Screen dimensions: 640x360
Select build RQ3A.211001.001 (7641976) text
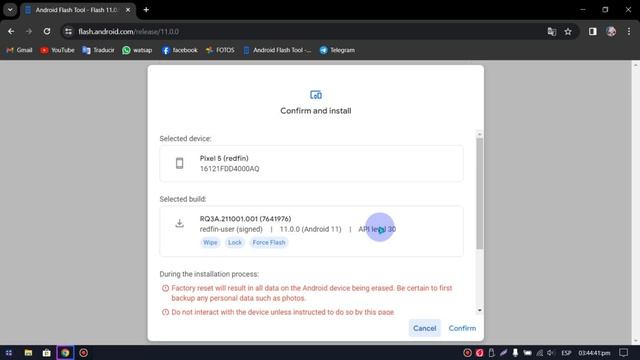tap(245, 219)
